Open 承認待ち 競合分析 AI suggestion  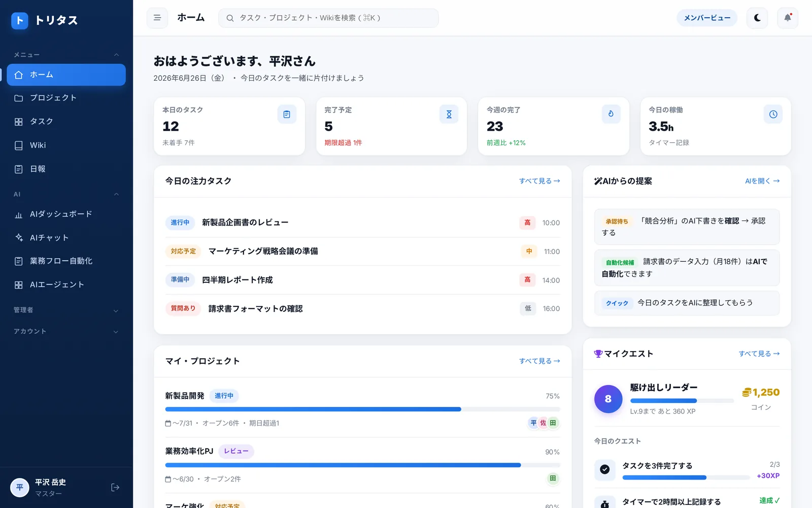[x=687, y=227]
